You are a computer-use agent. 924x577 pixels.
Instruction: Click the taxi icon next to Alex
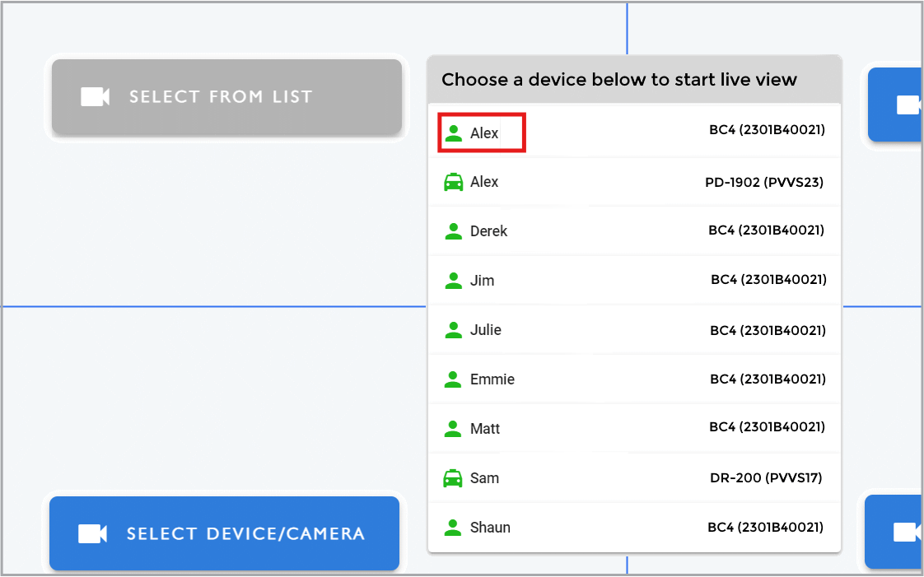[453, 182]
